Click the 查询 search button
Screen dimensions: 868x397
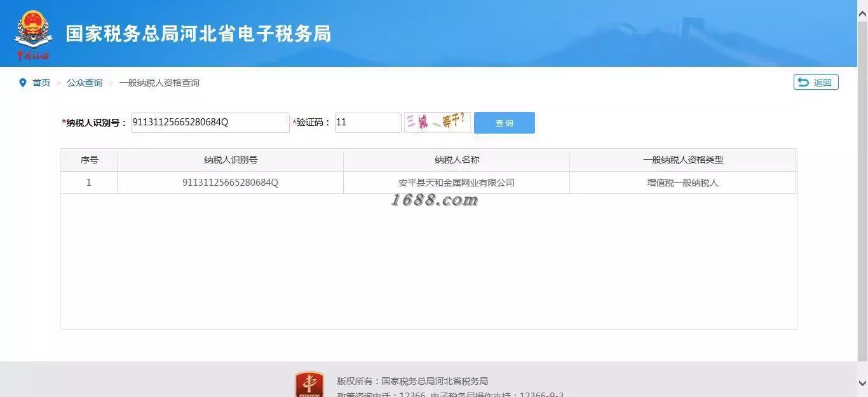pos(505,123)
